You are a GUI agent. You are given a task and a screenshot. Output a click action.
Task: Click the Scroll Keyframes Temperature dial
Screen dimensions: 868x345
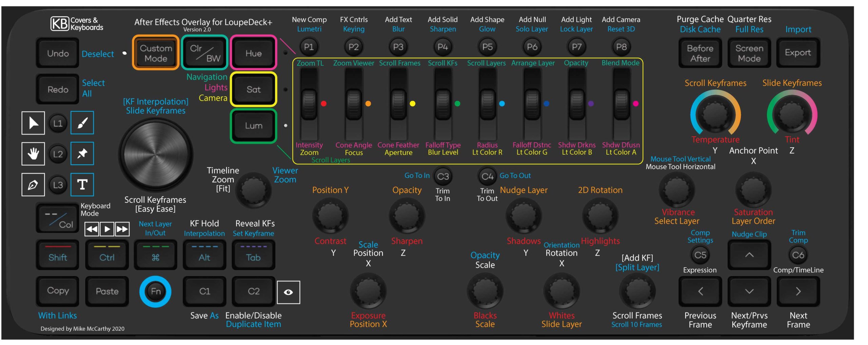(715, 114)
